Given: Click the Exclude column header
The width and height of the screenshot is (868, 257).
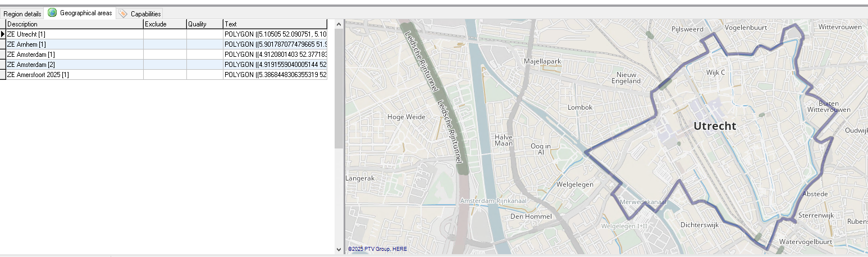Looking at the screenshot, I should click(165, 24).
